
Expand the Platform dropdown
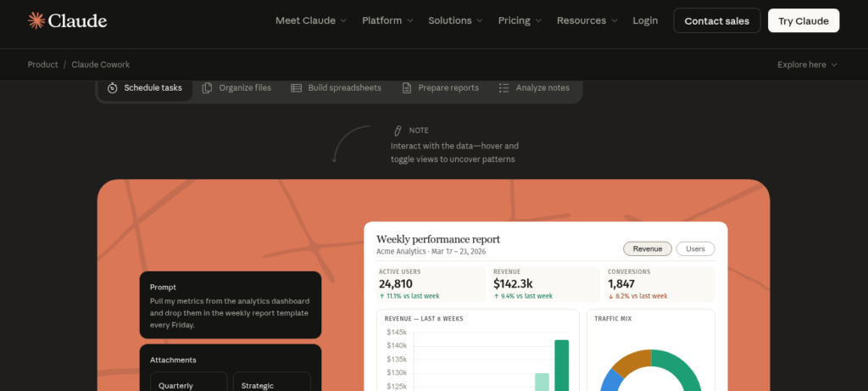tap(387, 20)
